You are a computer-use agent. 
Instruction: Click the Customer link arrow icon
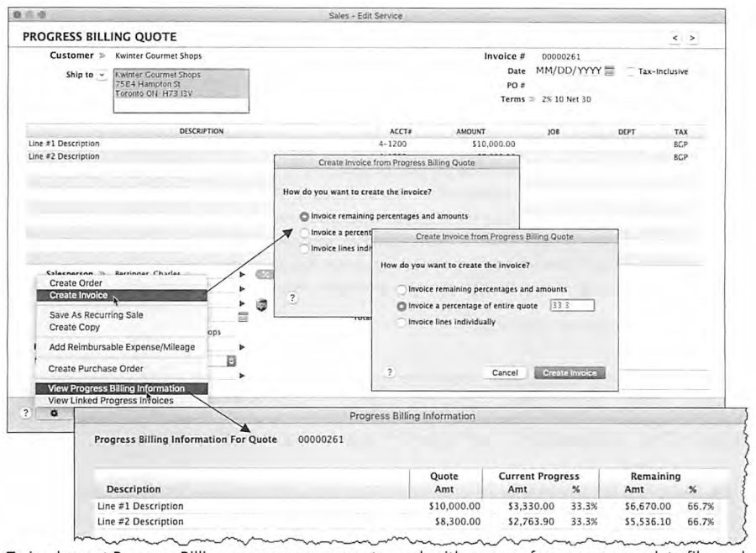102,55
